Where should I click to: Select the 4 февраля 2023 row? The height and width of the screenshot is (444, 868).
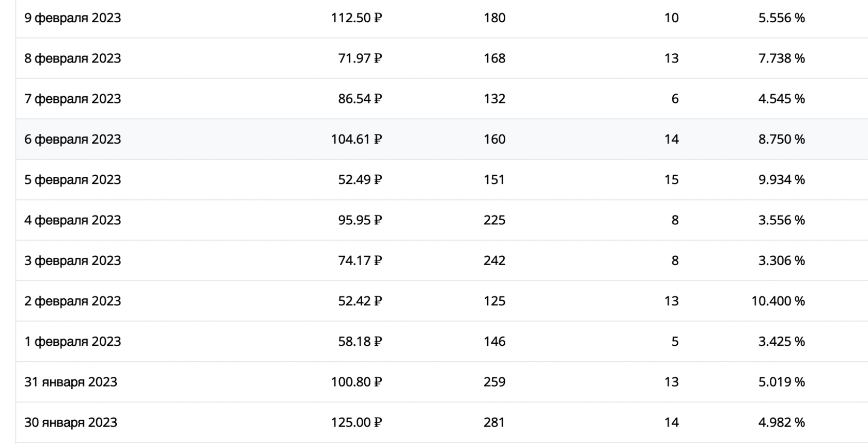442,220
